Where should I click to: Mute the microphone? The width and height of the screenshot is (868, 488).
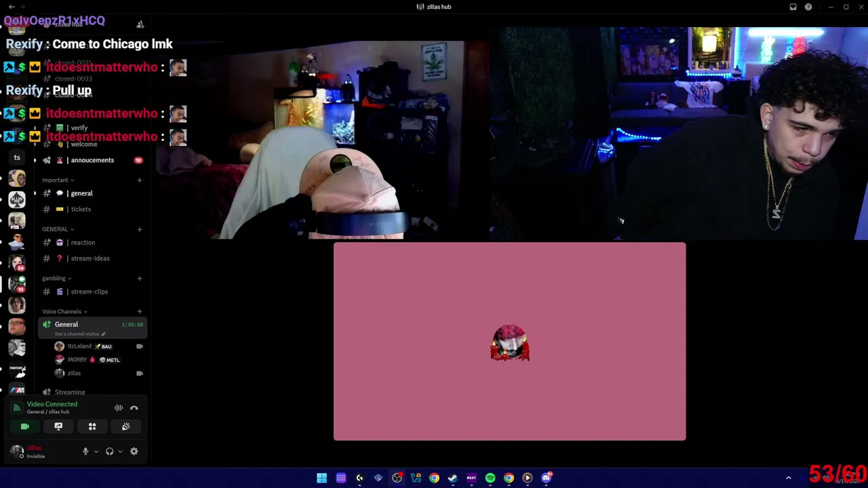click(x=85, y=451)
